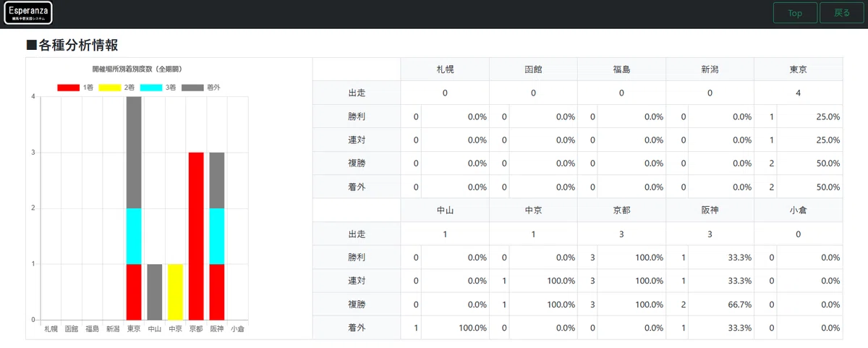
Task: Click the 札幌 column header
Action: click(445, 69)
